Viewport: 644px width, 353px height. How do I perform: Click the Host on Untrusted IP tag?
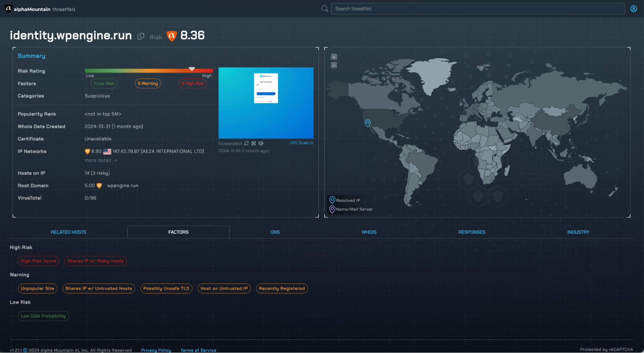224,289
